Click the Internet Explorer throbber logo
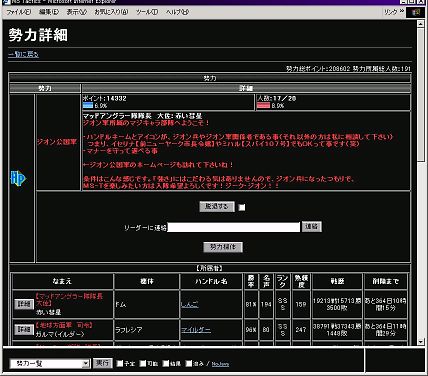This screenshot has width=428, height=376. (x=416, y=12)
